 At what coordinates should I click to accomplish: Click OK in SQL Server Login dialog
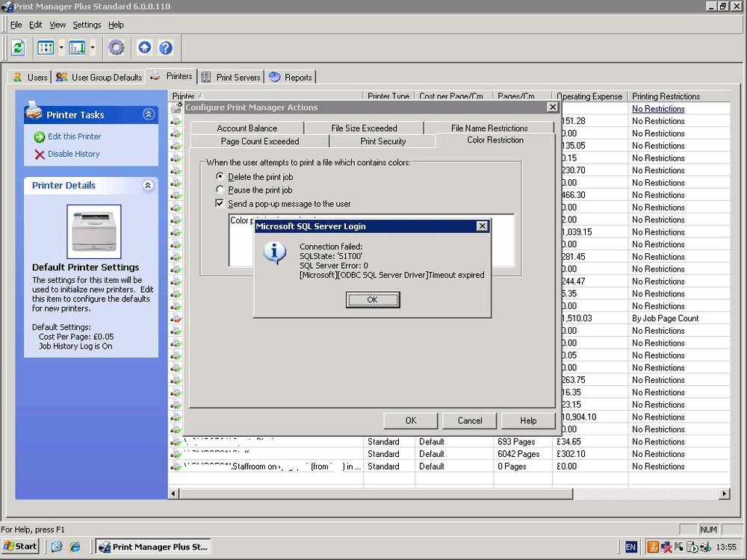(x=373, y=299)
